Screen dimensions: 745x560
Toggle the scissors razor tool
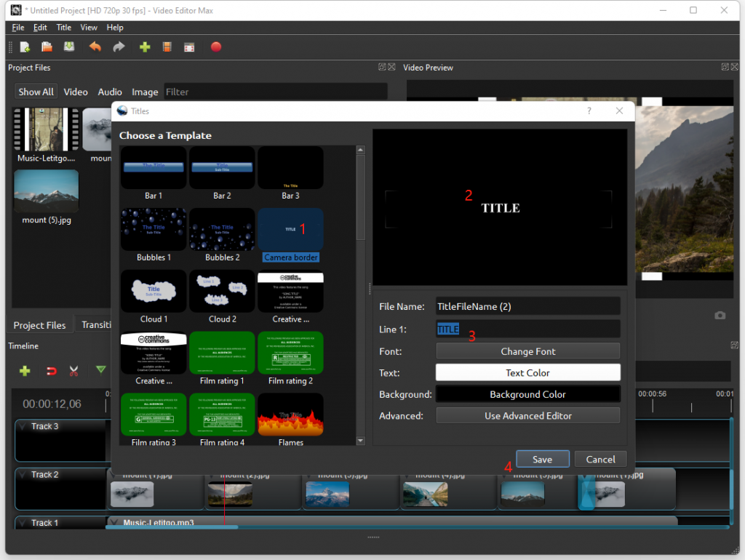[x=73, y=370]
